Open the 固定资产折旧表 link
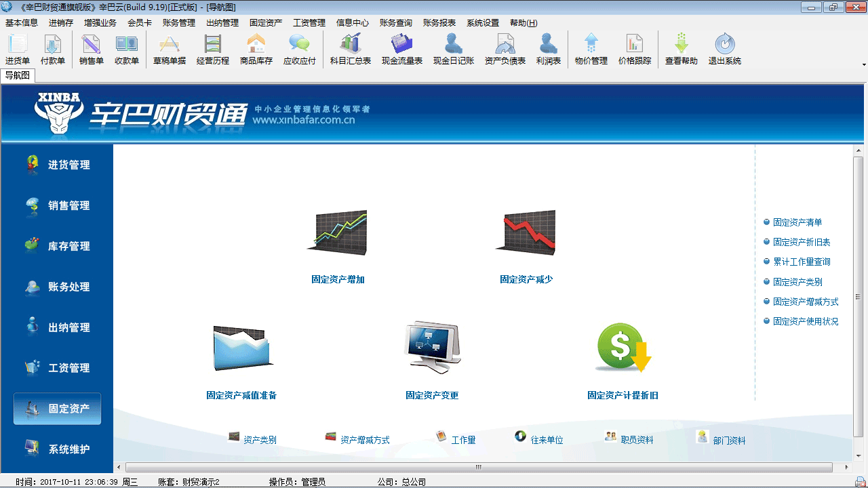Viewport: 868px width, 488px height. pyautogui.click(x=802, y=242)
